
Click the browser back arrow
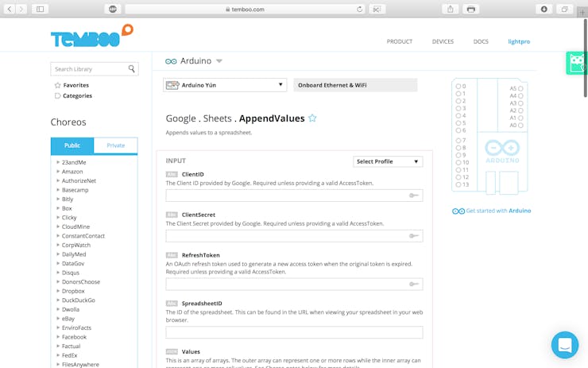click(x=10, y=9)
